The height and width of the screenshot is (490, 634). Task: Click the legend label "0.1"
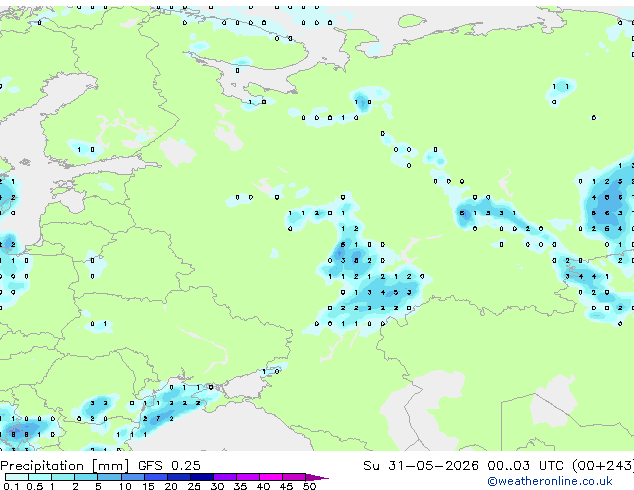11,486
